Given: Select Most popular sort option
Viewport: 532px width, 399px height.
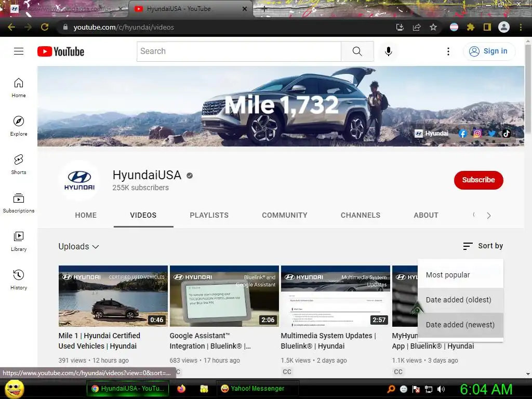Looking at the screenshot, I should tap(460, 275).
